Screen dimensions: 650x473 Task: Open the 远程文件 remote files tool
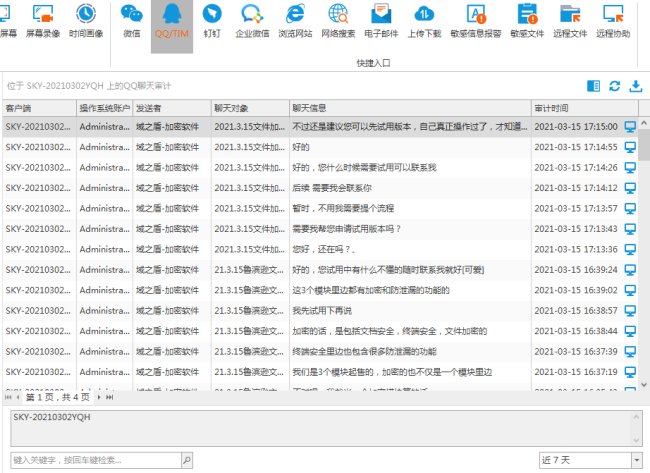click(x=570, y=21)
